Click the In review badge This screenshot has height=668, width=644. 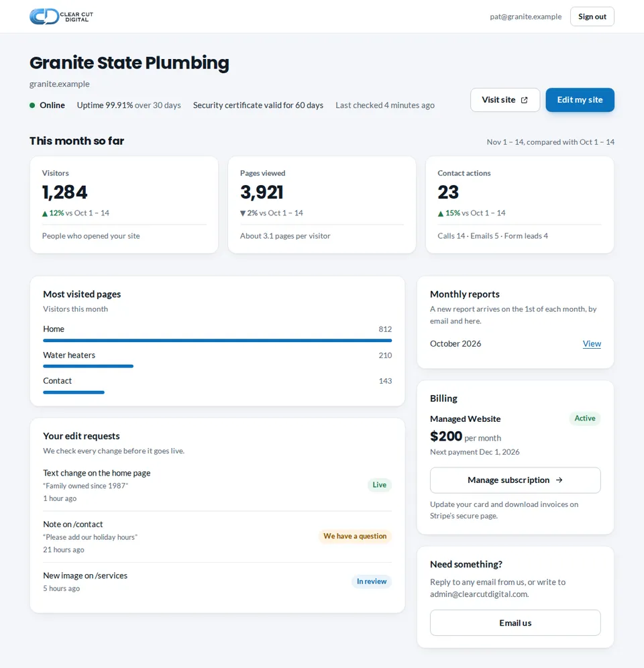(372, 581)
